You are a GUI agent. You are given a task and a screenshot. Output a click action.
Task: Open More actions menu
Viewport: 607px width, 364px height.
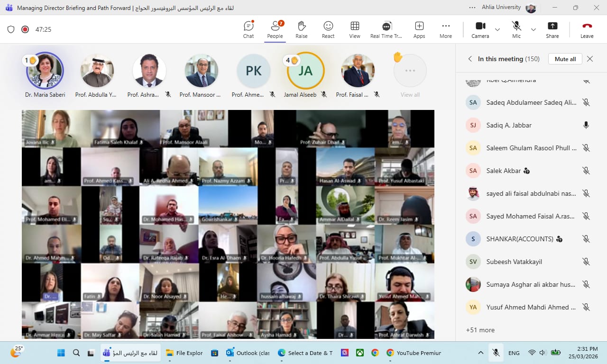tap(446, 29)
